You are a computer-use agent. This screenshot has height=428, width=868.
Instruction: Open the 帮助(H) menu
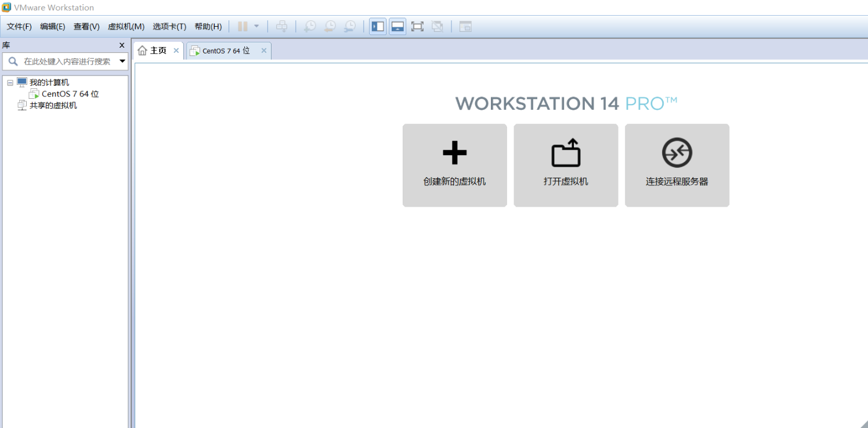pos(208,27)
